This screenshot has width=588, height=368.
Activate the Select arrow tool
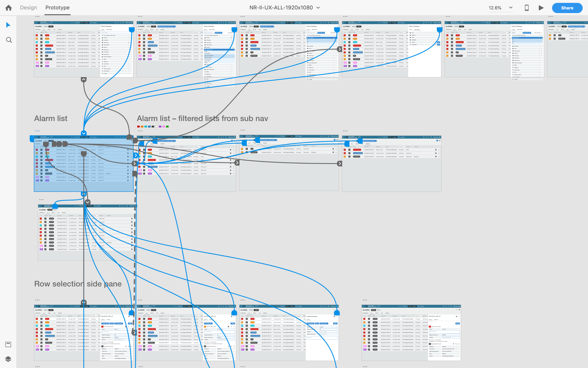coord(8,25)
